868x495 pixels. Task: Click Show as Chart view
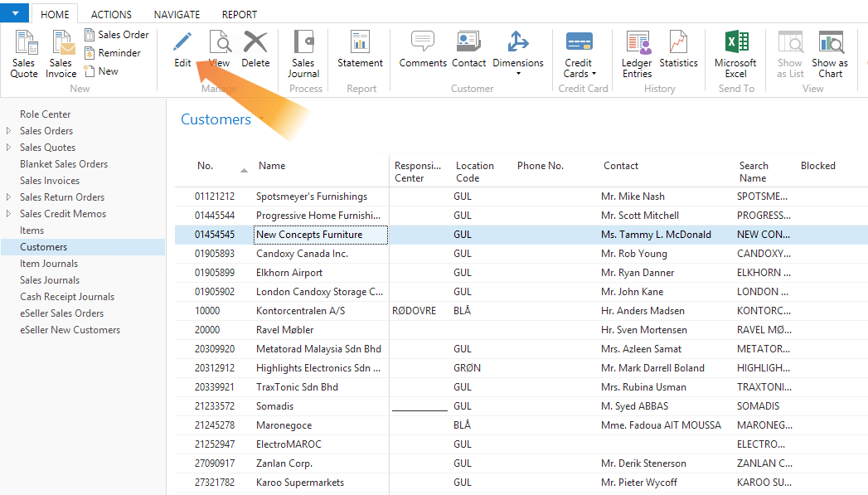[x=830, y=54]
